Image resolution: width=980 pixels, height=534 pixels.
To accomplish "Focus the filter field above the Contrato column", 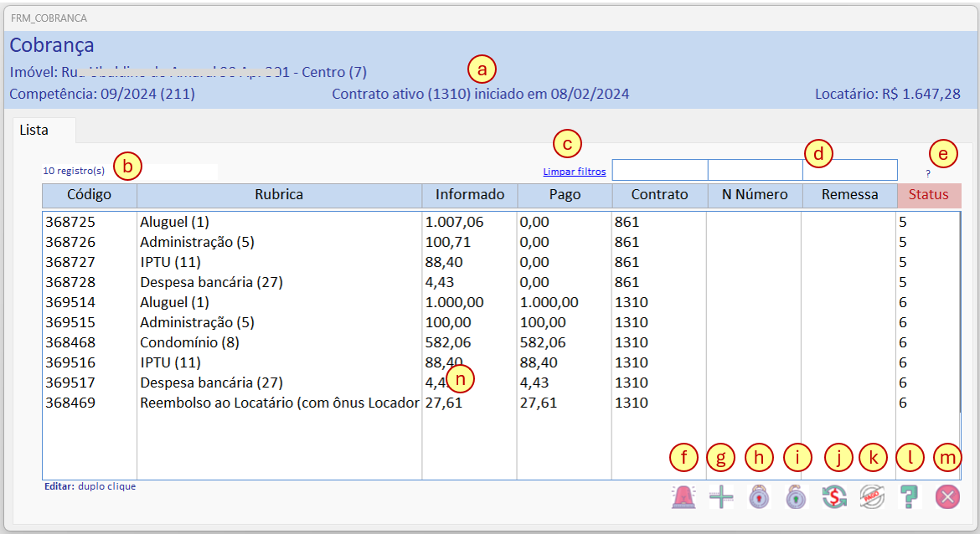I will point(660,170).
